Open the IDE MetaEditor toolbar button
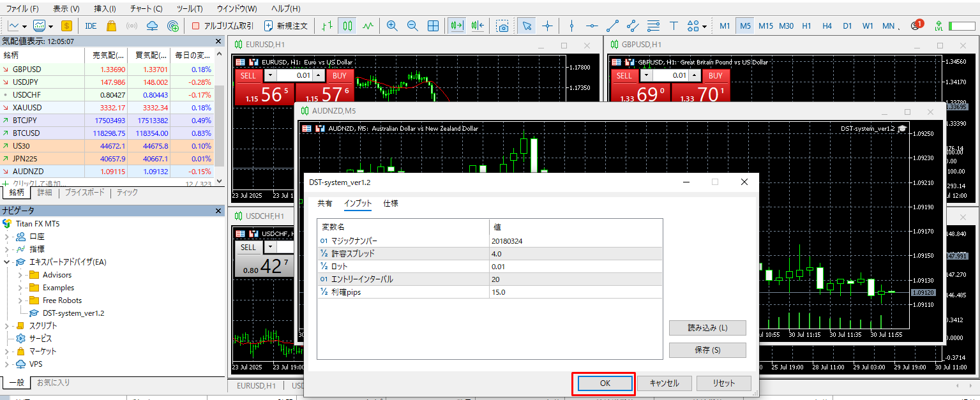 click(x=91, y=26)
